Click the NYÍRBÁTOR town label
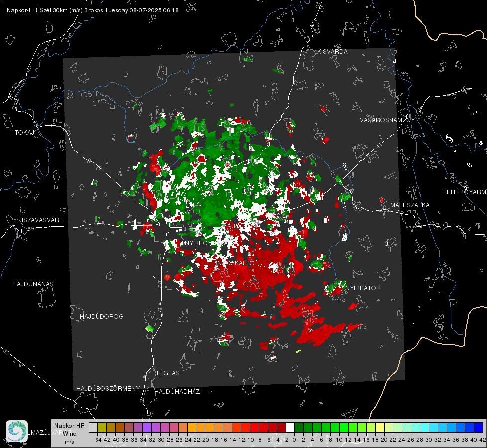Image resolution: width=487 pixels, height=448 pixels. [363, 288]
